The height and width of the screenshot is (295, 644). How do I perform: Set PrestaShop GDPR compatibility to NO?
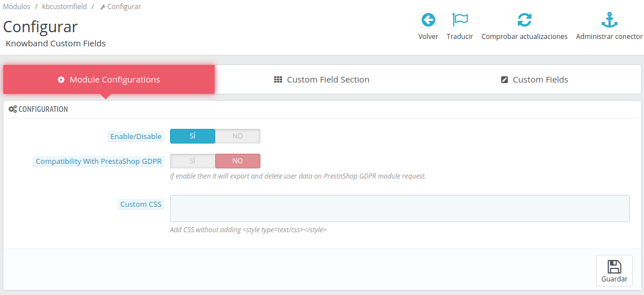[238, 161]
